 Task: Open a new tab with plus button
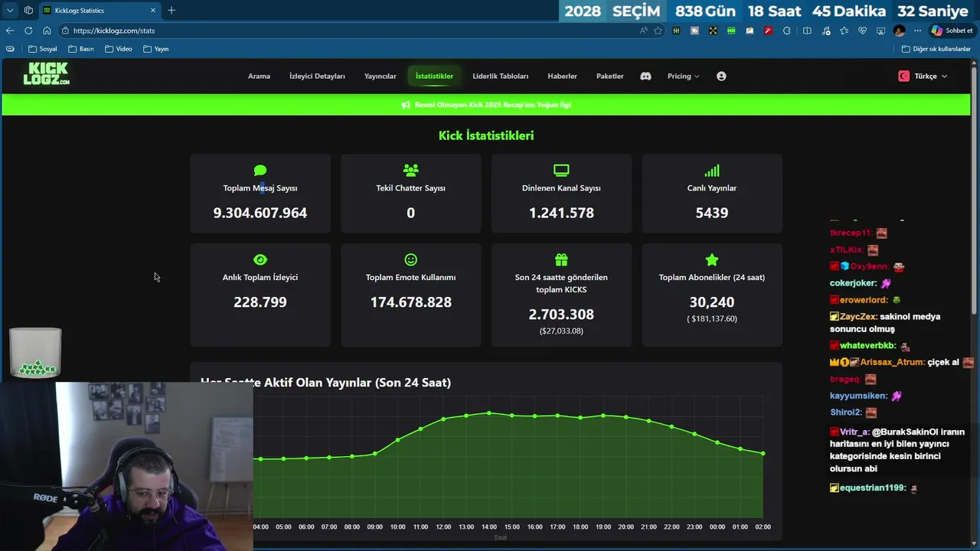(x=171, y=10)
